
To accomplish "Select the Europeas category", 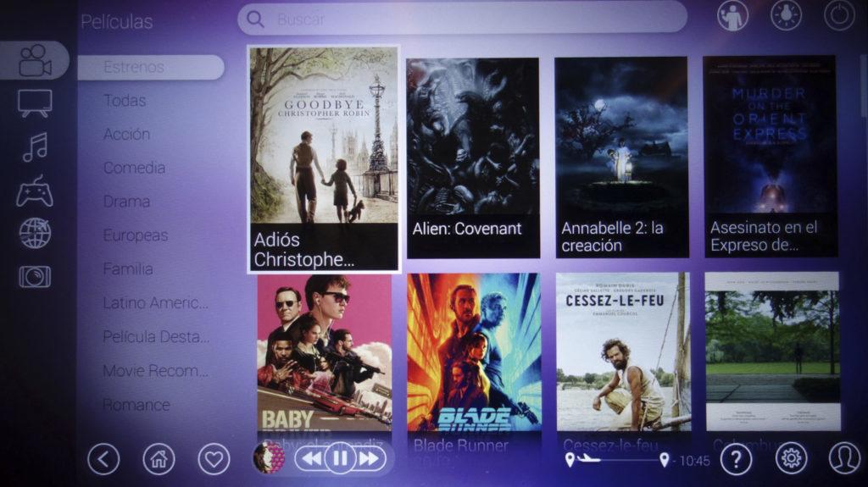I will tap(135, 235).
